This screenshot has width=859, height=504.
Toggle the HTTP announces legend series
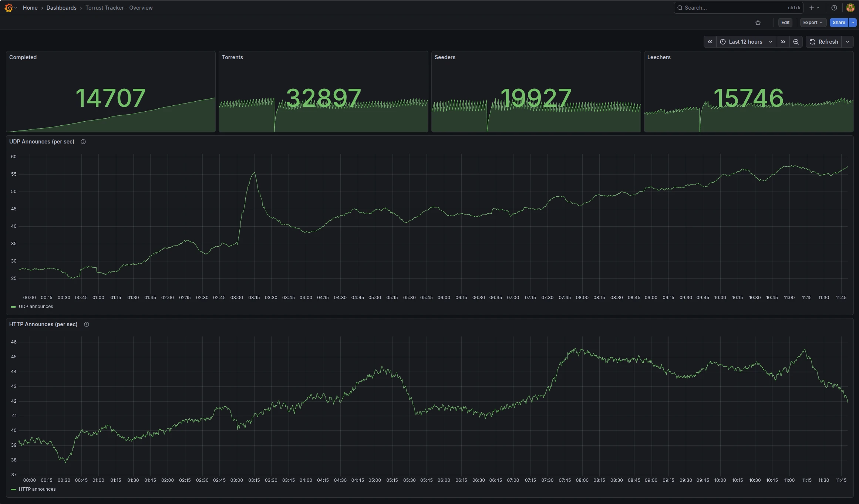tap(37, 489)
